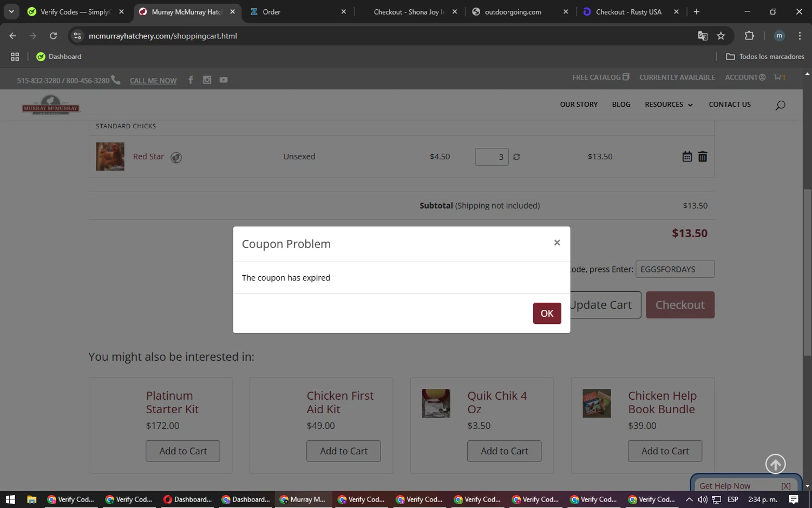Delete Red Star item with trash icon
Screen dimensions: 812x508
(x=703, y=157)
